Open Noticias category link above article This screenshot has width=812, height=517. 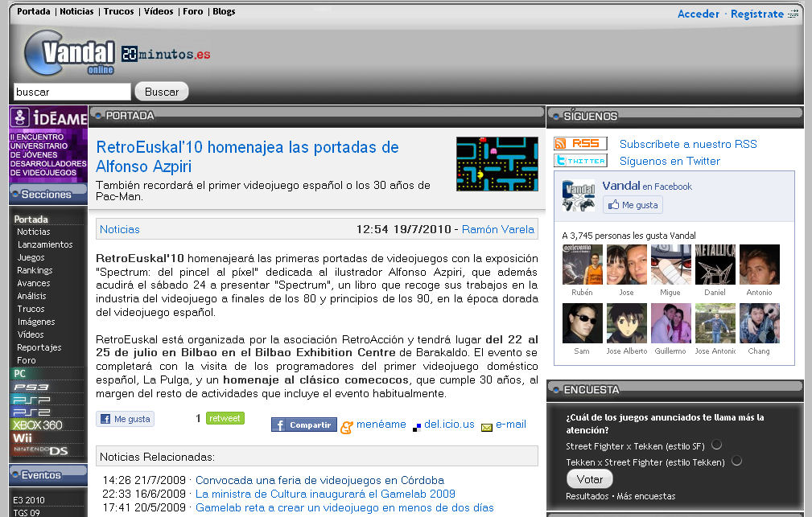[x=120, y=229]
